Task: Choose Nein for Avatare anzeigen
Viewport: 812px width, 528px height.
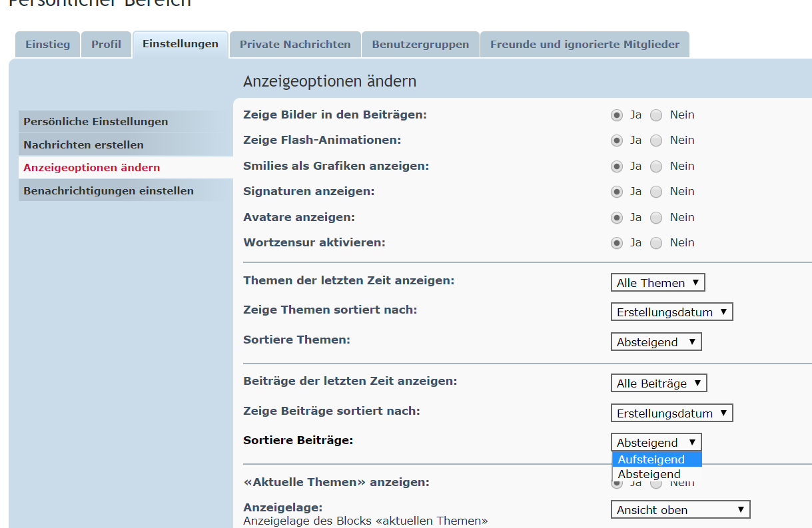Action: click(656, 218)
